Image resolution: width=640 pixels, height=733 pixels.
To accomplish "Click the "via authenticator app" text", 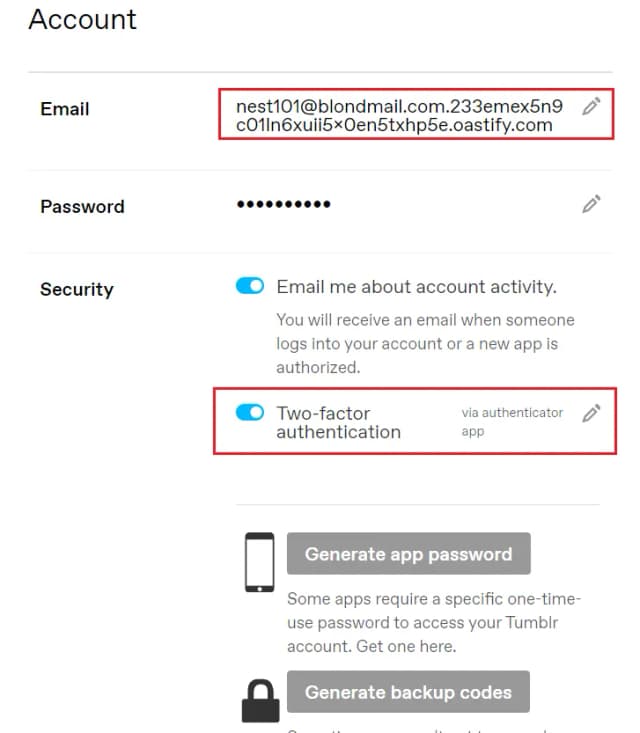I will pos(512,421).
